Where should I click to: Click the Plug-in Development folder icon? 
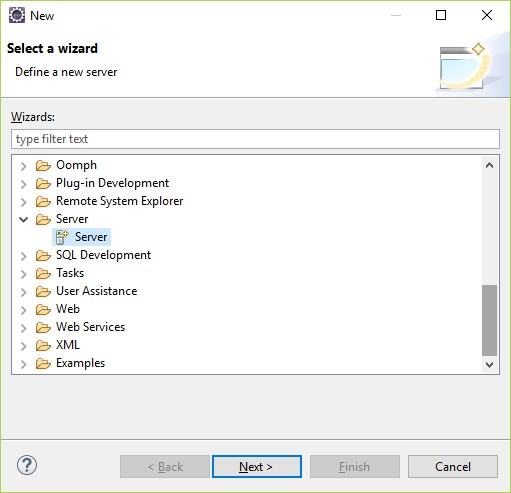[43, 183]
